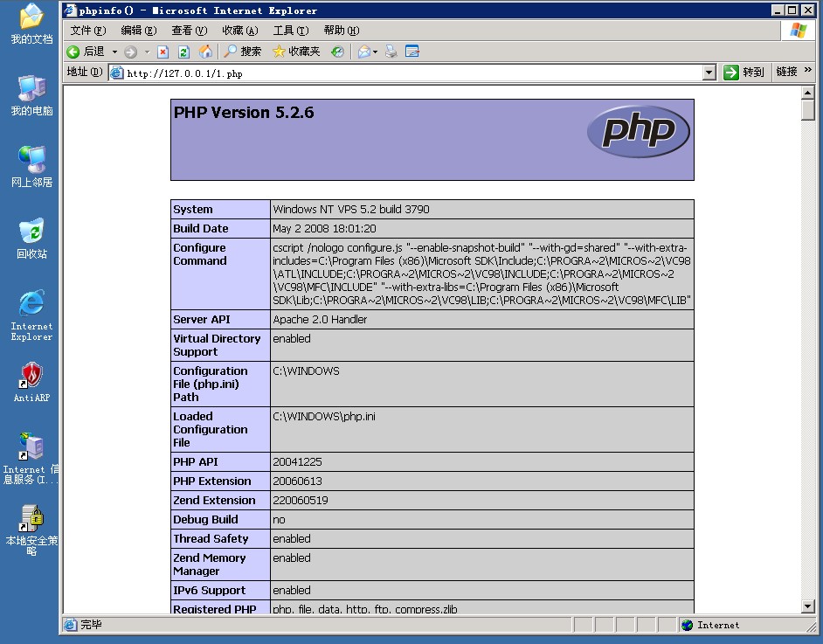Viewport: 823px width, 644px height.
Task: Select the 本地安全策略 desktop shortcut
Action: click(31, 530)
